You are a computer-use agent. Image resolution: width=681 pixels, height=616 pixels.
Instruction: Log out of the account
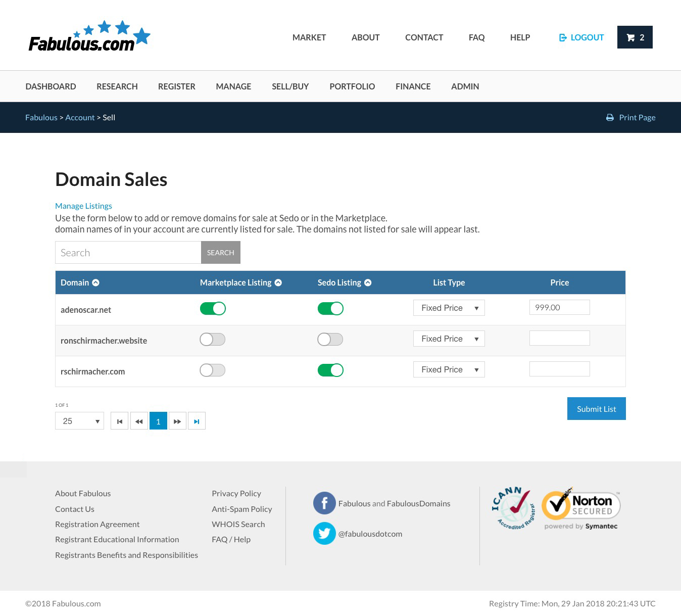click(581, 37)
